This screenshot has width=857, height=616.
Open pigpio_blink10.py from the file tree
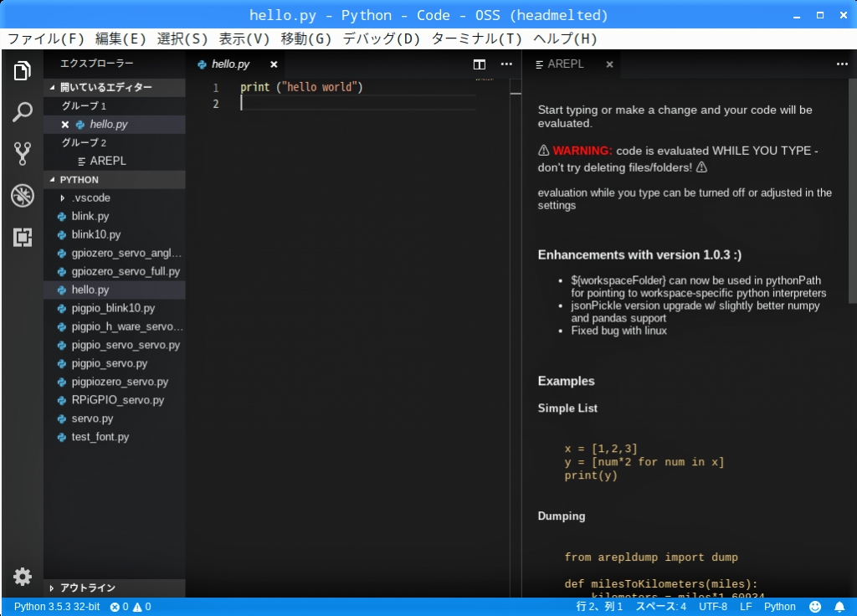(114, 309)
